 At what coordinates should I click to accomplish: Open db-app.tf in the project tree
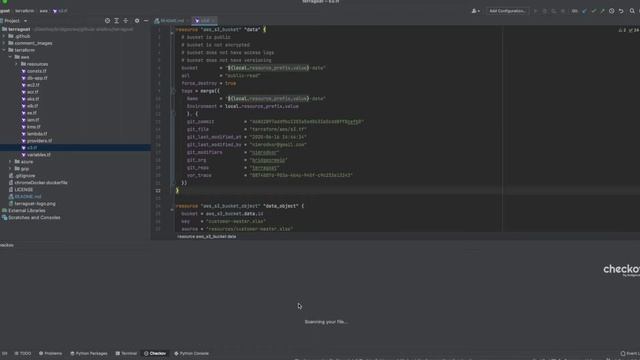click(x=37, y=78)
